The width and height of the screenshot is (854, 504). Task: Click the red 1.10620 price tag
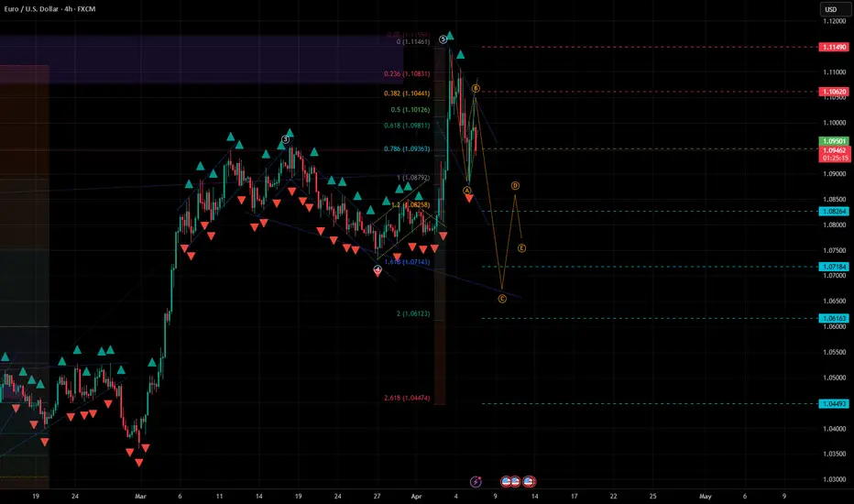(x=835, y=92)
